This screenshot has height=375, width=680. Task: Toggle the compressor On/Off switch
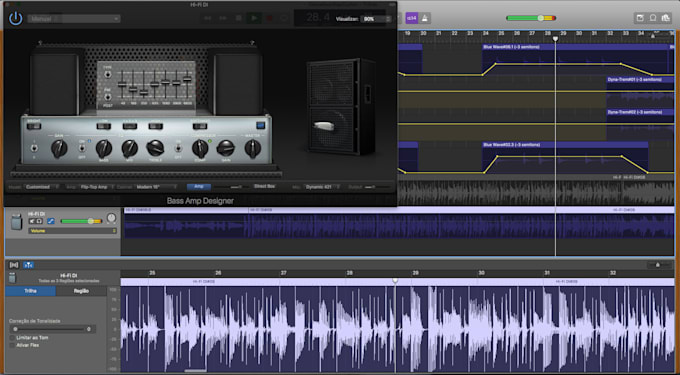178,148
